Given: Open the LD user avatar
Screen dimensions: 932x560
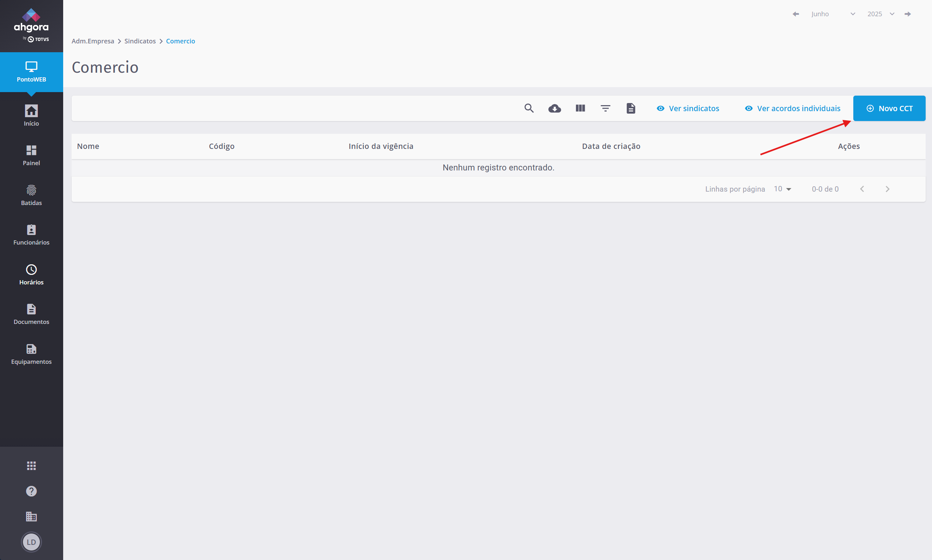Looking at the screenshot, I should [x=31, y=542].
